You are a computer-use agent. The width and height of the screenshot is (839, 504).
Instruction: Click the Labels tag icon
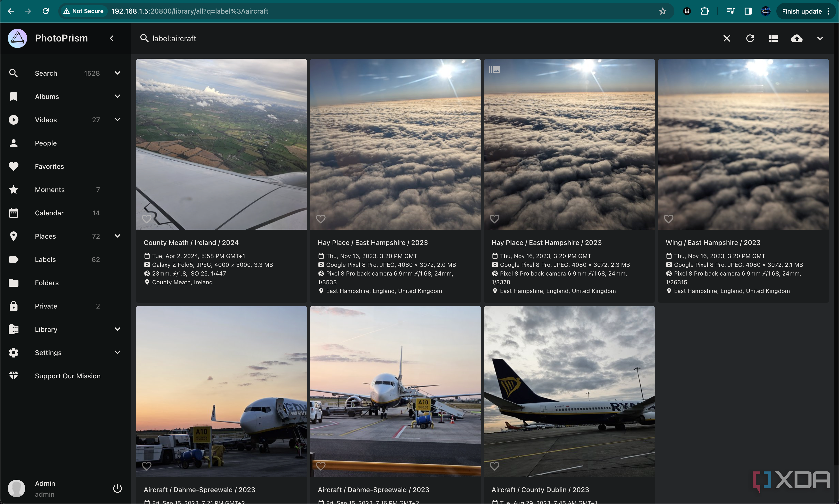point(14,260)
